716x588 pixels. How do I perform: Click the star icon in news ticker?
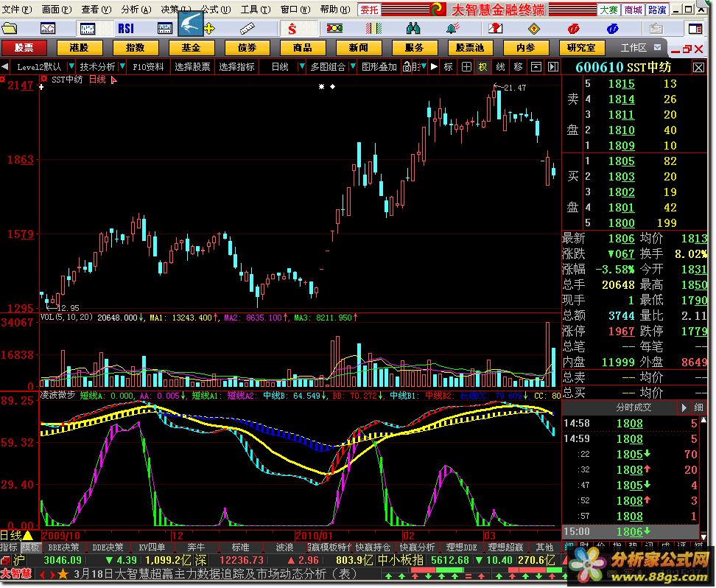63,574
